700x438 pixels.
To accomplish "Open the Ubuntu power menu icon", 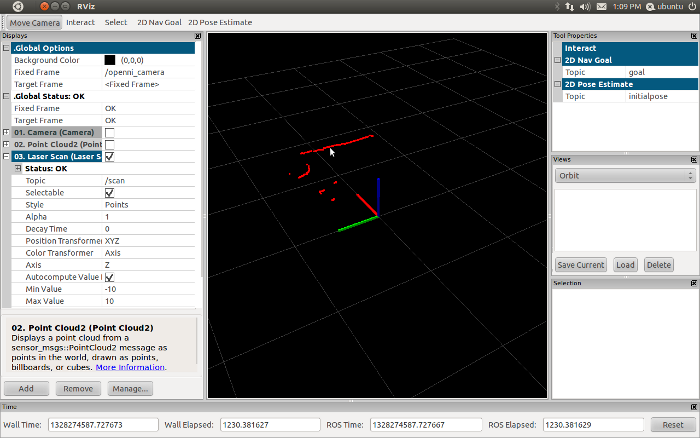I will coord(690,6).
